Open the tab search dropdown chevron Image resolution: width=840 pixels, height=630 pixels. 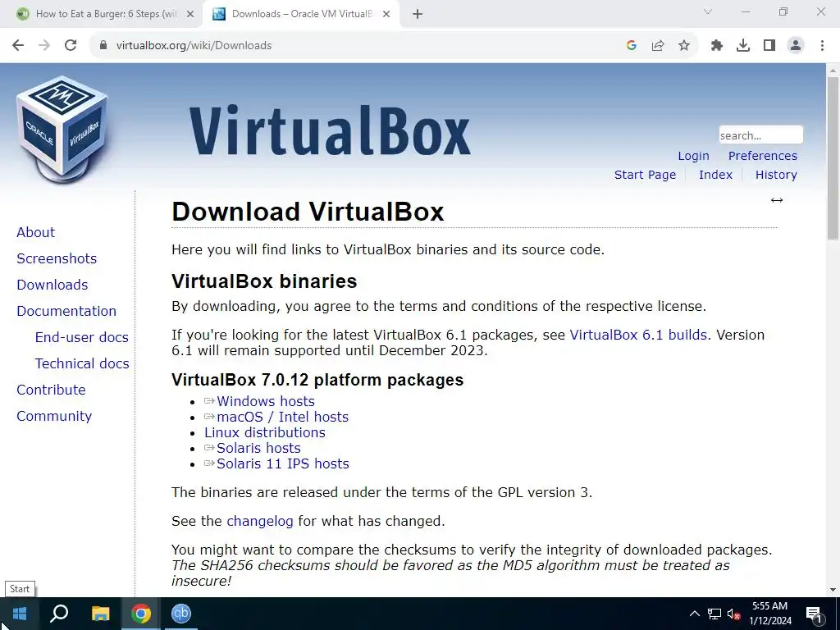pyautogui.click(x=708, y=11)
